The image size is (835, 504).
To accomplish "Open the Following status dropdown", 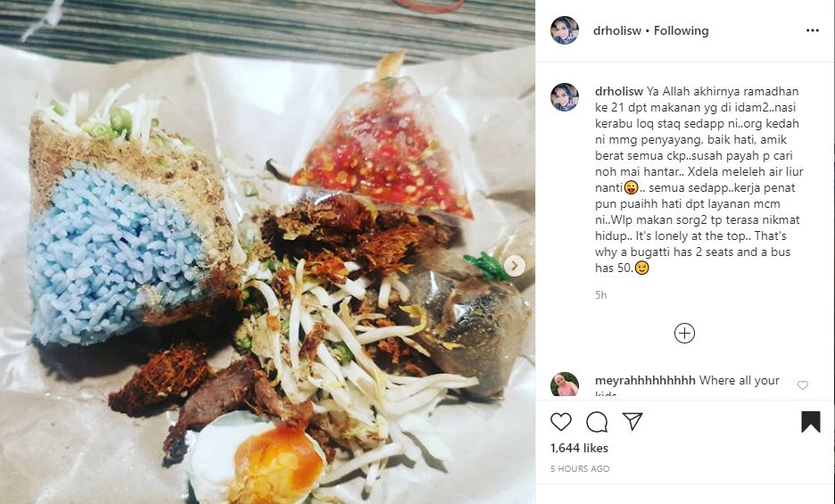I will pos(681,31).
